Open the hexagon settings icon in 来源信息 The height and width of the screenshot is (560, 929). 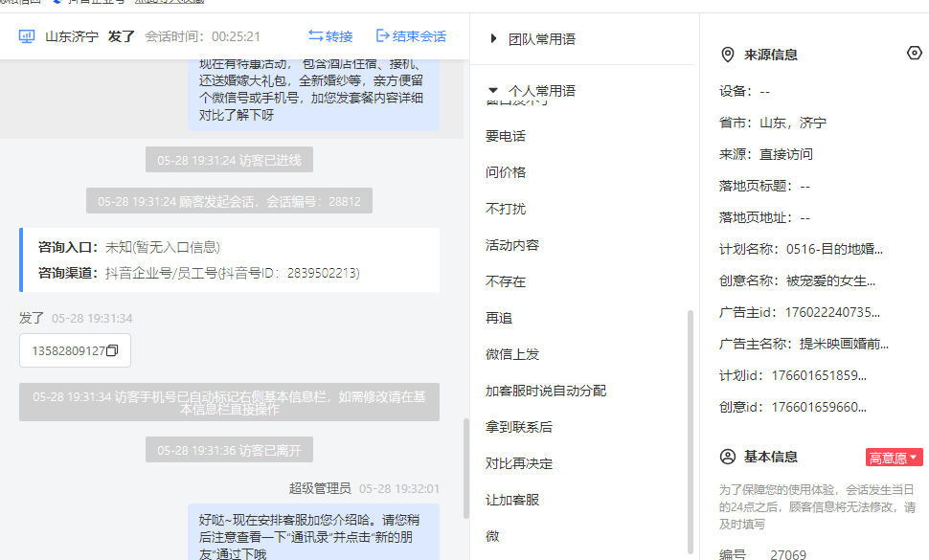point(915,54)
